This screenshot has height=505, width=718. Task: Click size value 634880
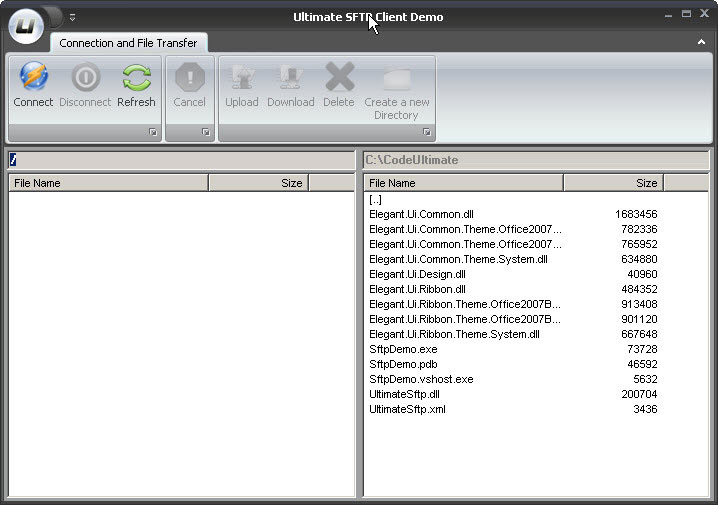(639, 259)
